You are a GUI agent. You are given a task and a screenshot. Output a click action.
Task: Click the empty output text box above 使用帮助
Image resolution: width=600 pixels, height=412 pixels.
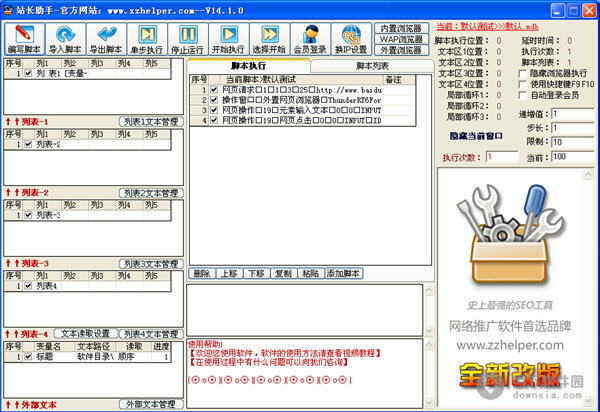tap(305, 310)
